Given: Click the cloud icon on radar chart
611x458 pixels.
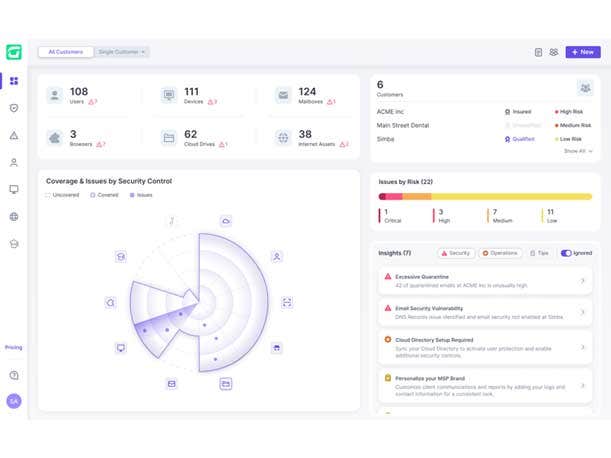Looking at the screenshot, I should (226, 221).
